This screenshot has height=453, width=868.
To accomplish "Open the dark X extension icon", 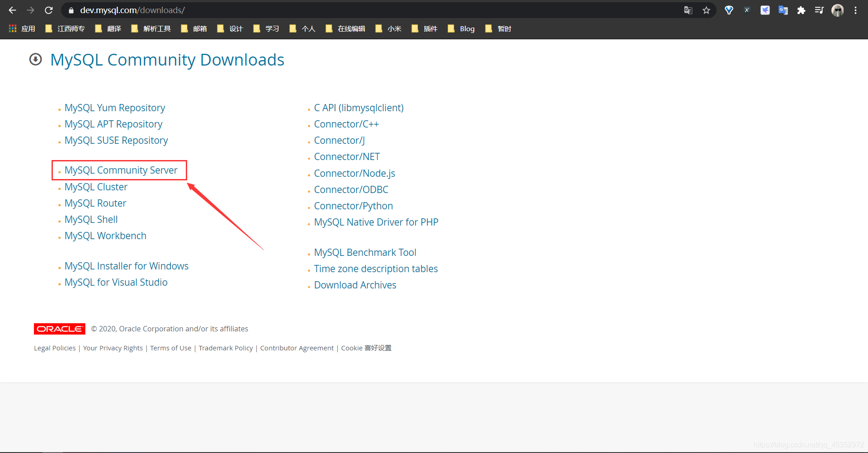I will pos(747,10).
